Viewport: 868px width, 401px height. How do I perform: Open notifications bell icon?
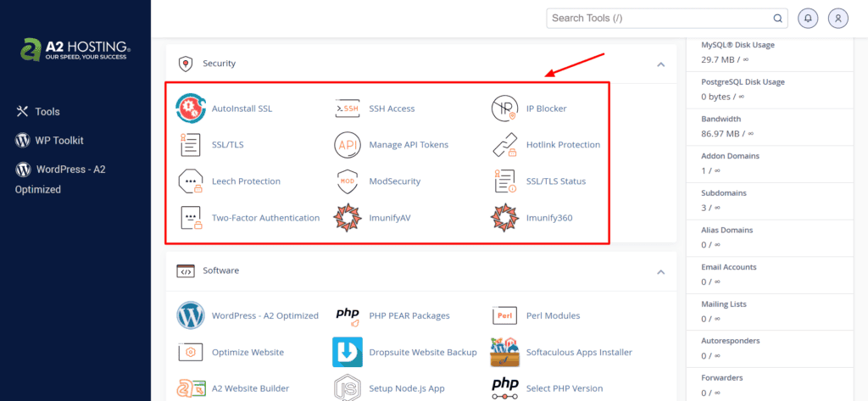pyautogui.click(x=808, y=19)
